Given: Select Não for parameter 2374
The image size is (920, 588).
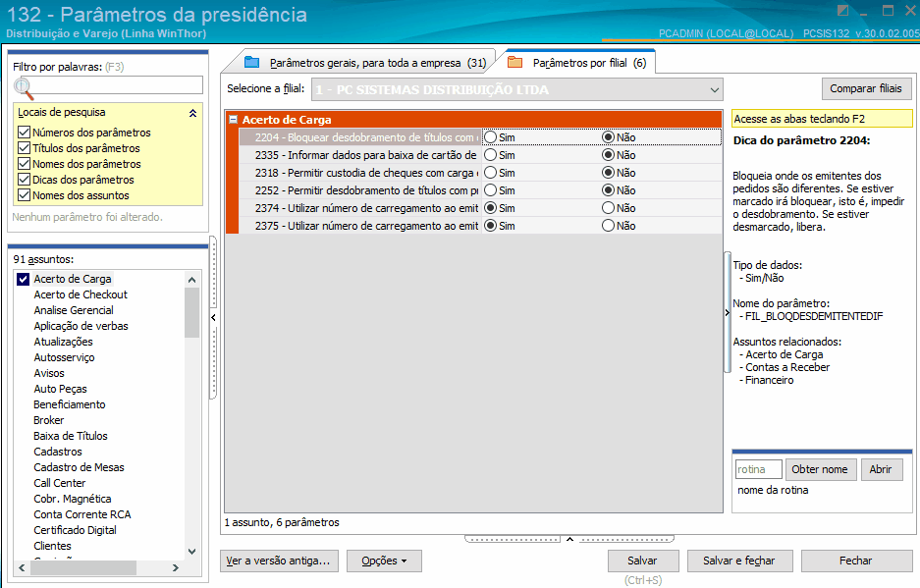Looking at the screenshot, I should 608,208.
